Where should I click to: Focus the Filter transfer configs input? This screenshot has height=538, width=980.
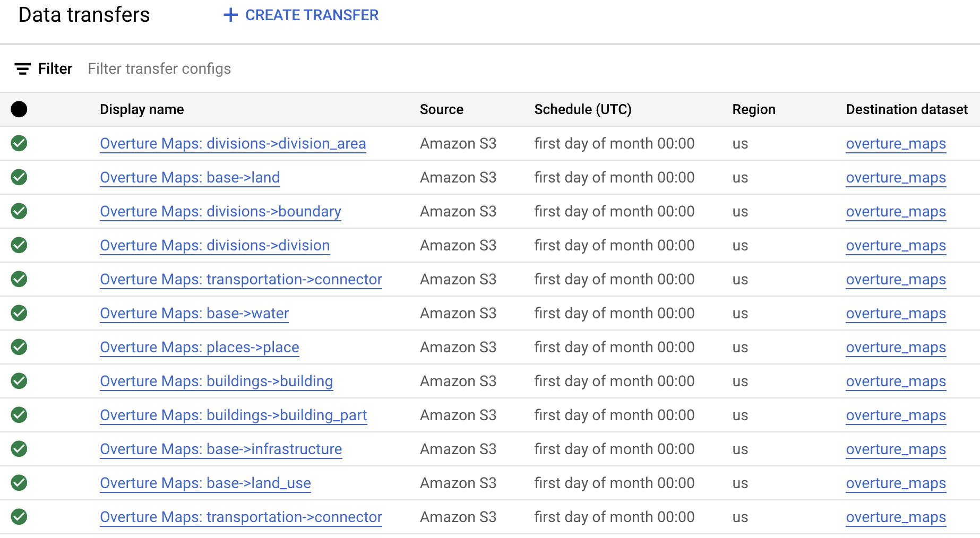[x=159, y=69]
